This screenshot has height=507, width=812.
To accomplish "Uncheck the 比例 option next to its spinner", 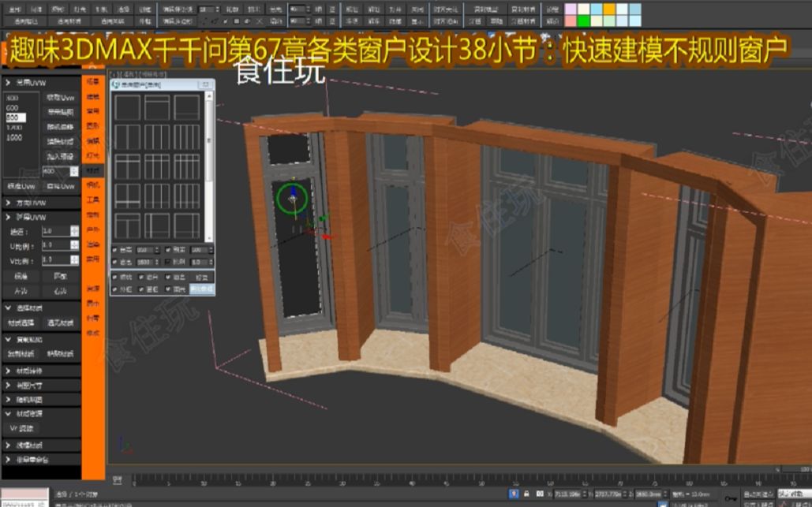I will 168,262.
